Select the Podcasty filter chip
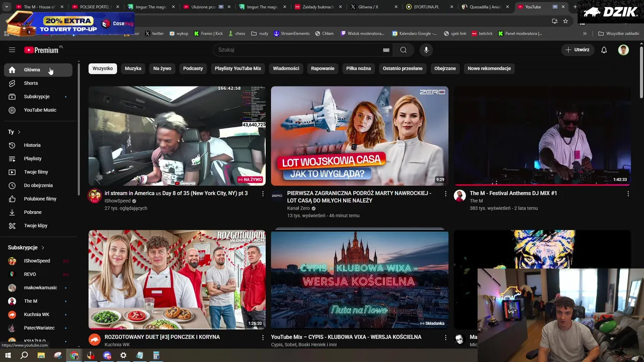This screenshot has height=362, width=644. [x=193, y=68]
